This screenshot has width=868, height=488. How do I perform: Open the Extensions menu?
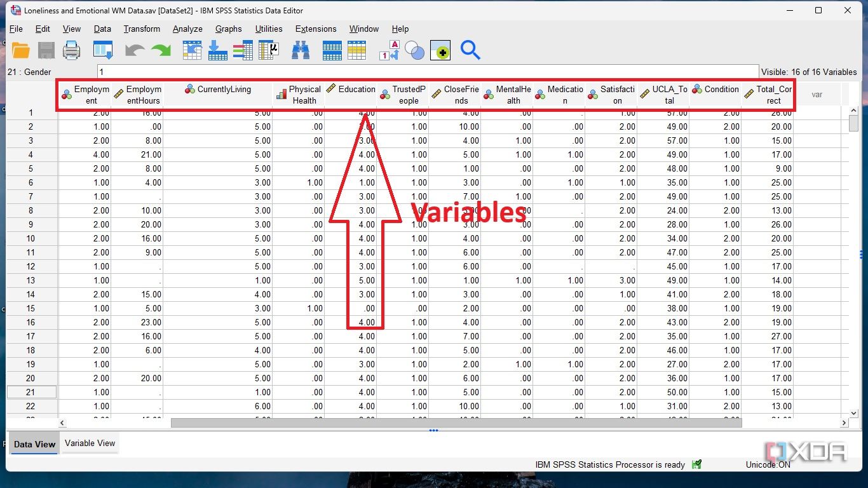pyautogui.click(x=316, y=29)
